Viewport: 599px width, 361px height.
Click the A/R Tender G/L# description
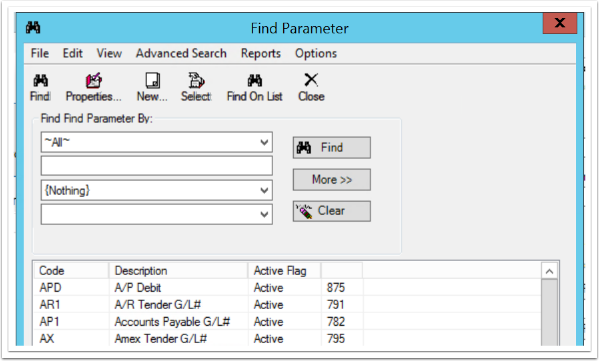(158, 304)
